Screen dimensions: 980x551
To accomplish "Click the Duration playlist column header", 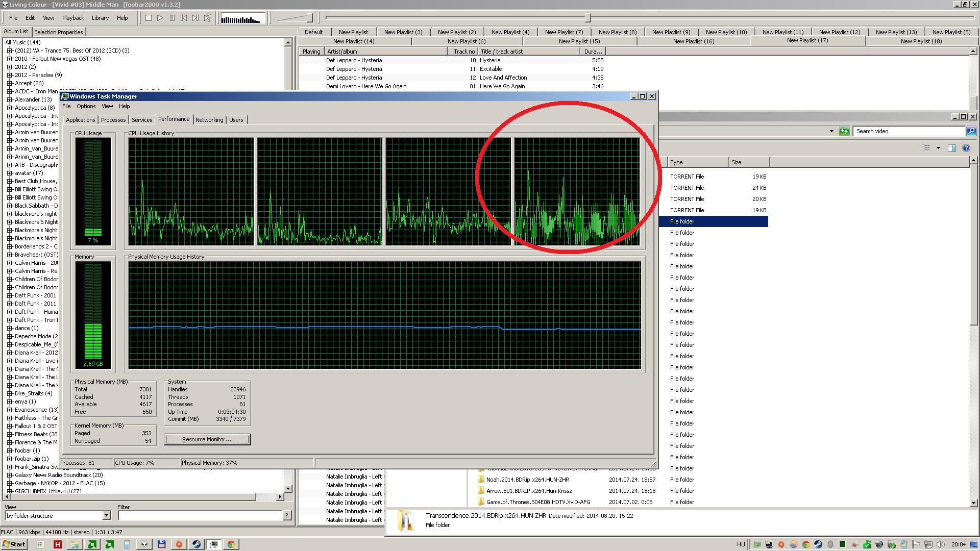I will [593, 52].
